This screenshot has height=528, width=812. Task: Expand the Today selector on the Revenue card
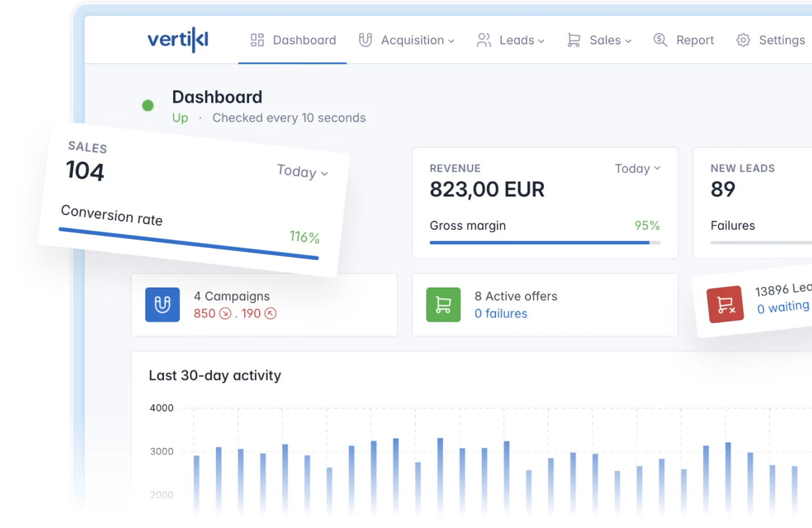point(637,168)
